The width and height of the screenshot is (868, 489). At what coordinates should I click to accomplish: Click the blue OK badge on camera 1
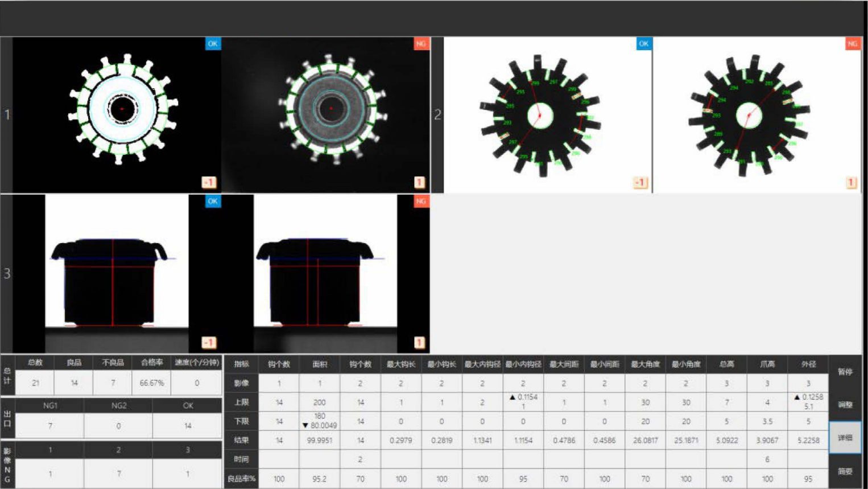[213, 44]
